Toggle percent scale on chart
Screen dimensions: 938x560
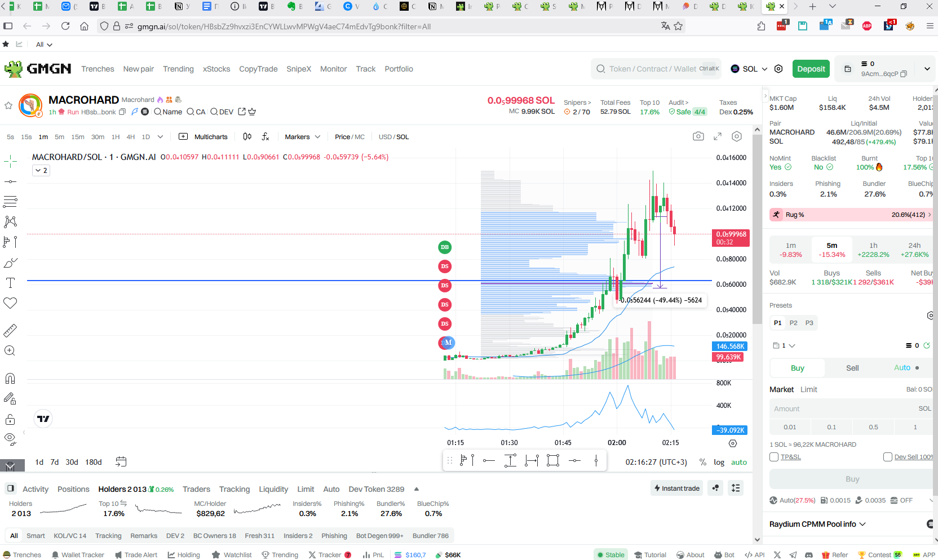pos(703,462)
